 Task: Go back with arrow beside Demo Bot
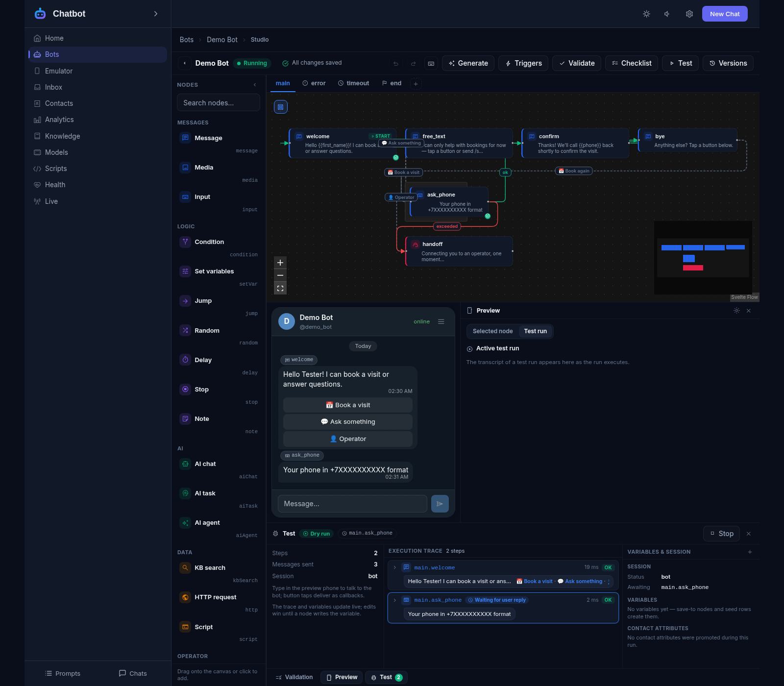184,63
